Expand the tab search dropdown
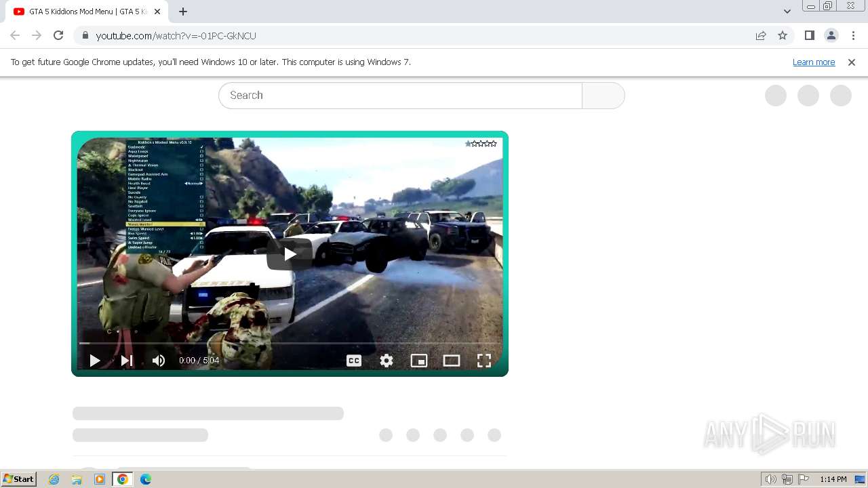 (787, 11)
